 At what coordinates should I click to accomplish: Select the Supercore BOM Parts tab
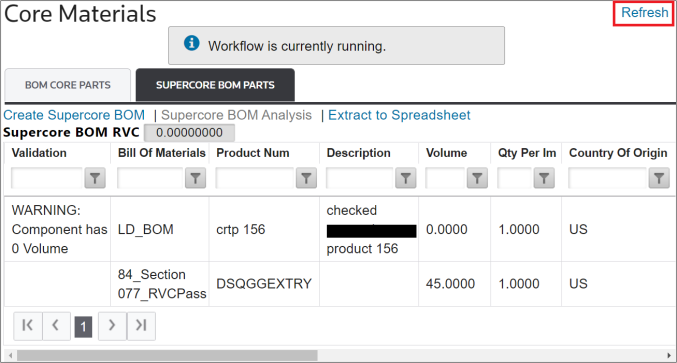pos(215,85)
